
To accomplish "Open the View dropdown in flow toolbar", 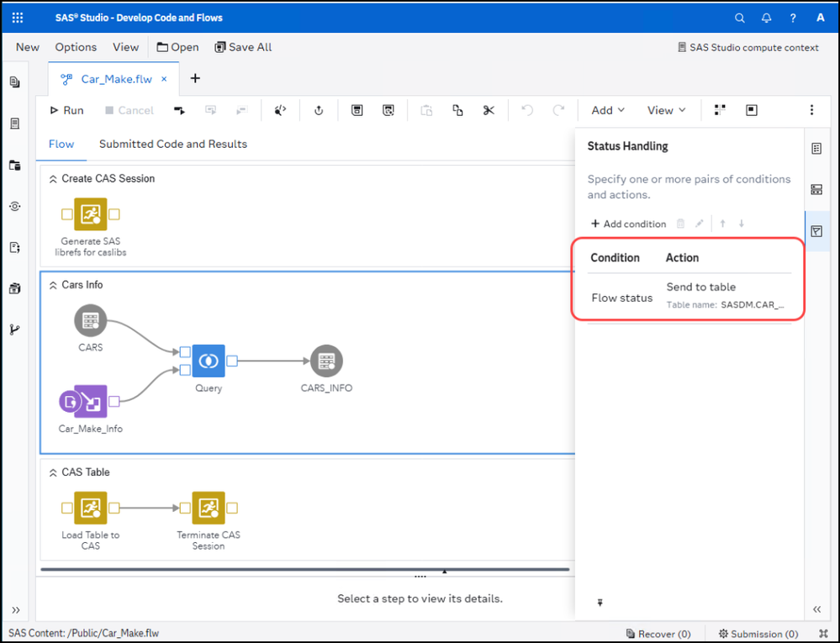I will 667,110.
